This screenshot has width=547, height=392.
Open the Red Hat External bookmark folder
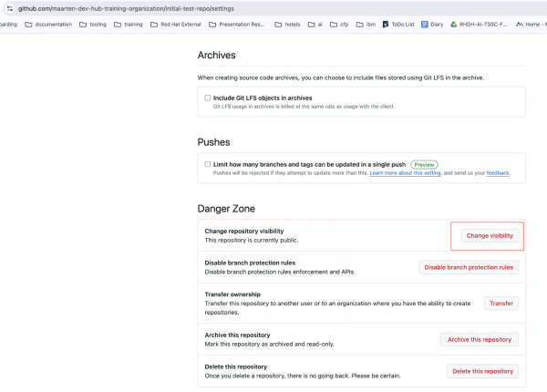click(x=176, y=25)
